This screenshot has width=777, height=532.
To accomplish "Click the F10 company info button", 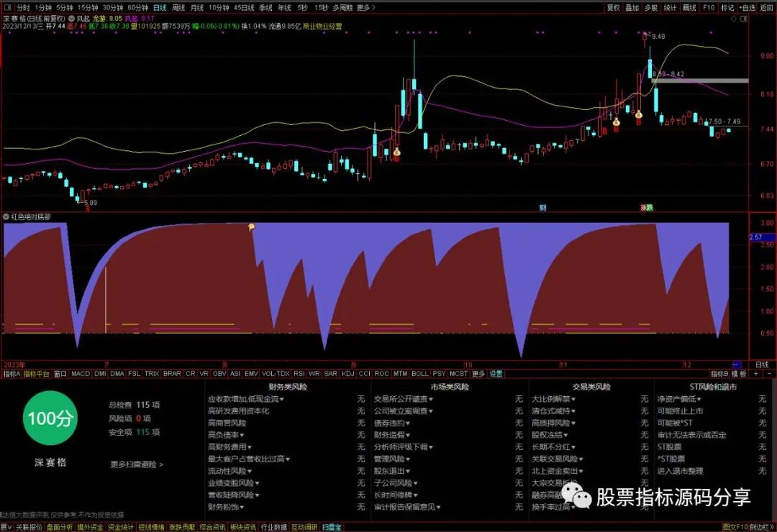I will pos(709,7).
